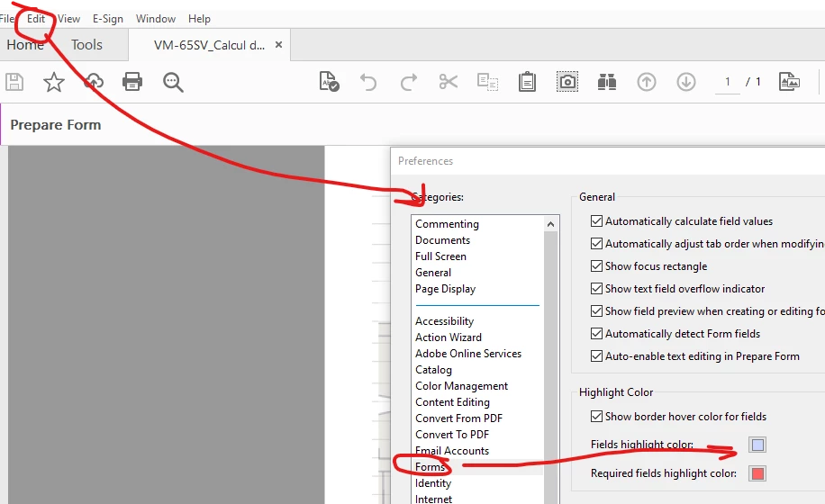This screenshot has width=825, height=504.
Task: Click the page number input field
Action: pos(728,83)
